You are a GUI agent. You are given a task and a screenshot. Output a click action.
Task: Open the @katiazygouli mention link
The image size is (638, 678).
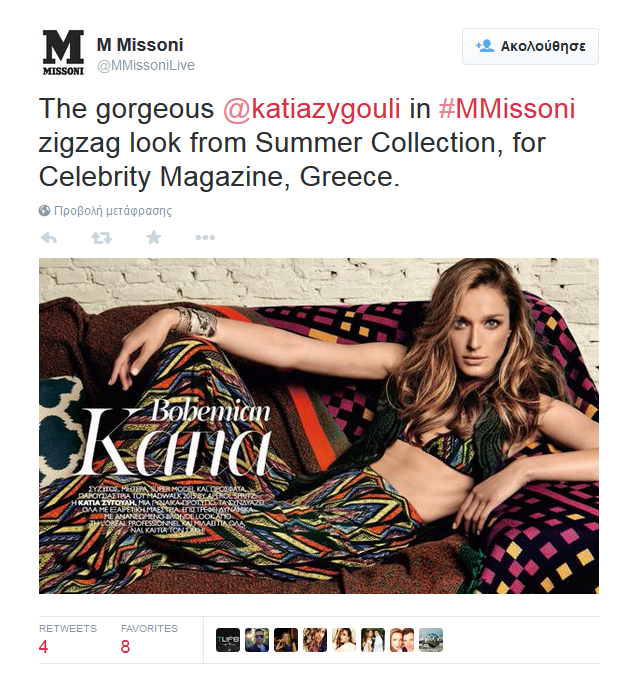point(311,108)
